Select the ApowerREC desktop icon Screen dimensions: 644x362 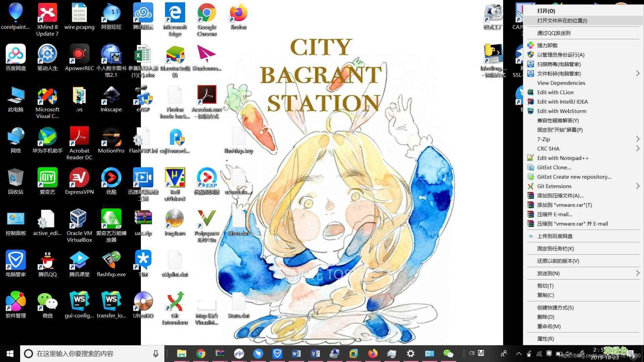click(79, 57)
